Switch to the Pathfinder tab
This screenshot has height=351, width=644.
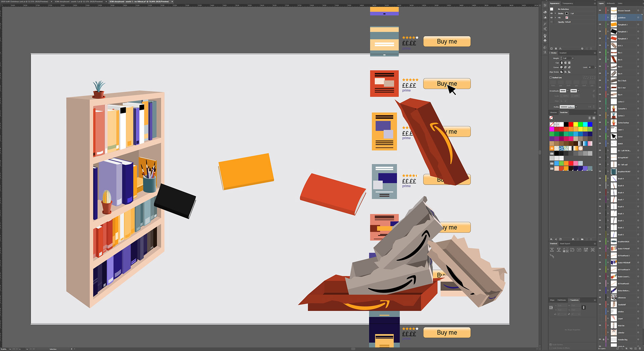562,300
